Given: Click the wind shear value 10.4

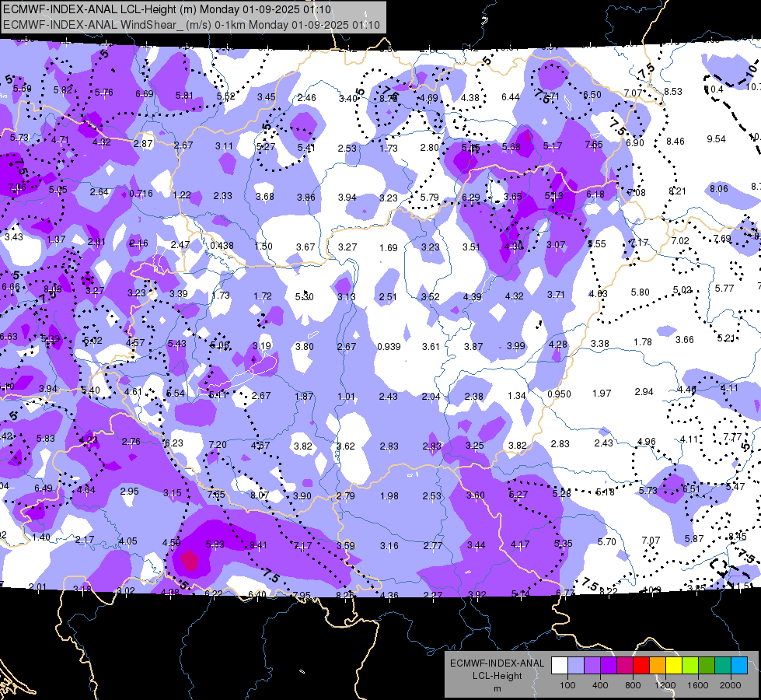Looking at the screenshot, I should [x=714, y=89].
